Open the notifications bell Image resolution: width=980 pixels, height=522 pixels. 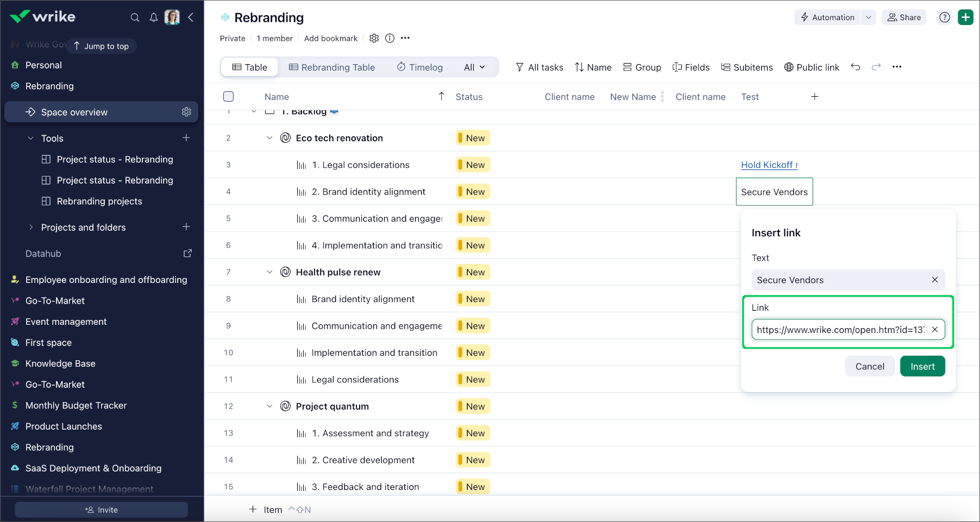click(x=154, y=17)
